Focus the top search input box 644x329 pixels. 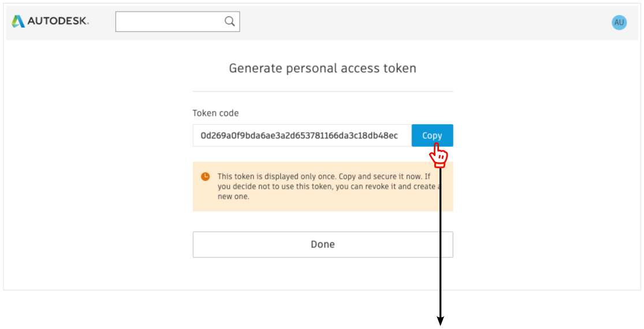pyautogui.click(x=169, y=21)
